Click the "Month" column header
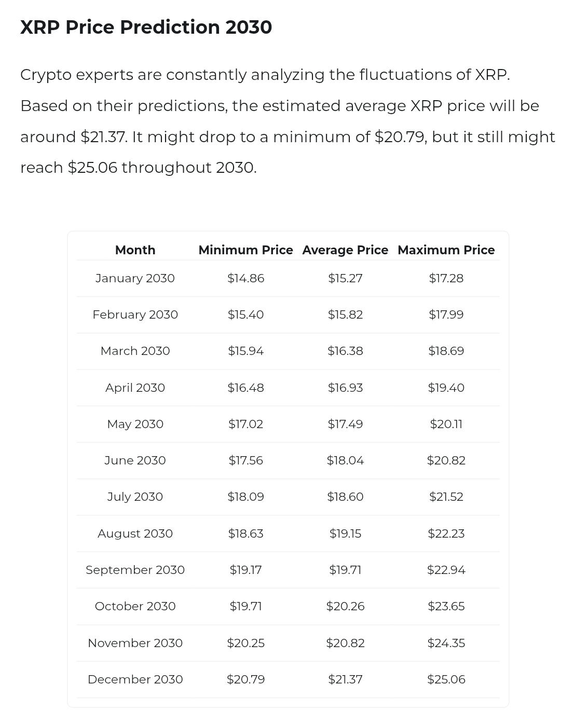Screen dimensions: 588x726 tap(135, 250)
